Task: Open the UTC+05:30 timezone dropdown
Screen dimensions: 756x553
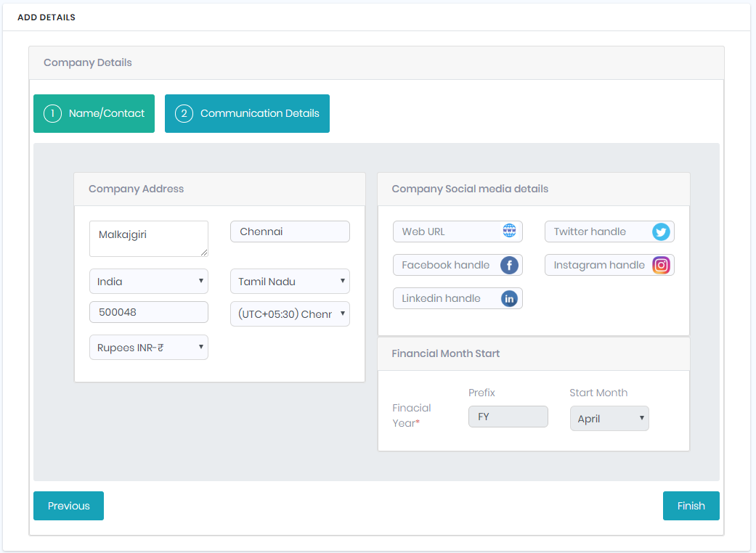Action: click(x=290, y=314)
